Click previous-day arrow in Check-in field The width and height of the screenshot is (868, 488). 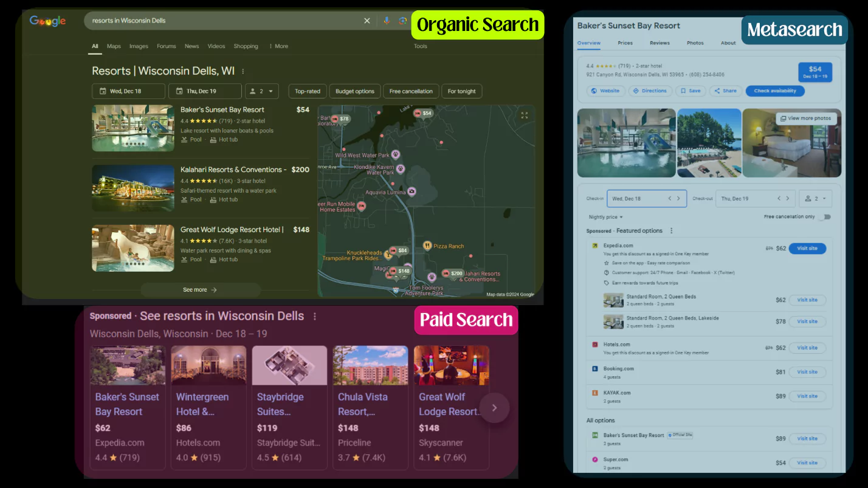click(x=670, y=199)
